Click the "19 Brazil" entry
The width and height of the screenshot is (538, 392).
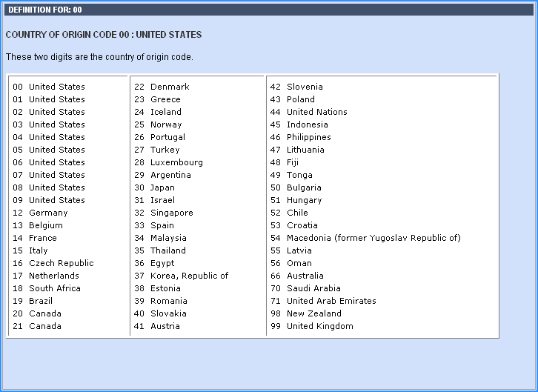33,301
